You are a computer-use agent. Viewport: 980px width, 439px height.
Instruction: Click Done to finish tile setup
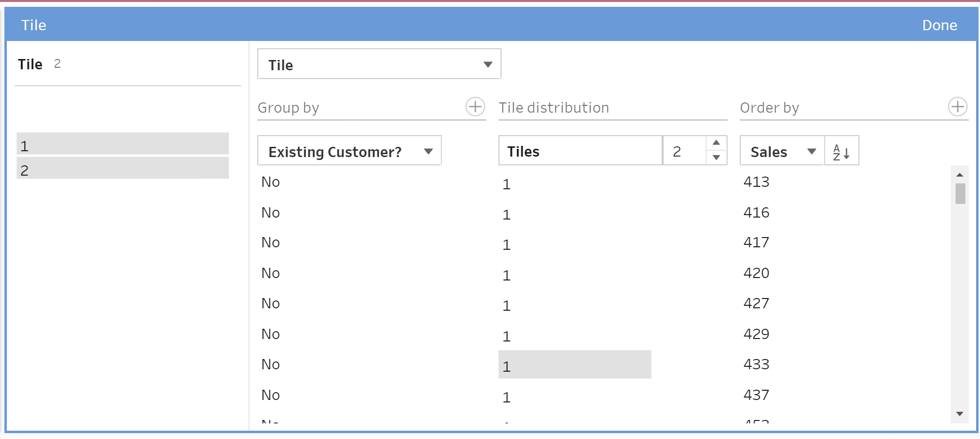(x=939, y=25)
